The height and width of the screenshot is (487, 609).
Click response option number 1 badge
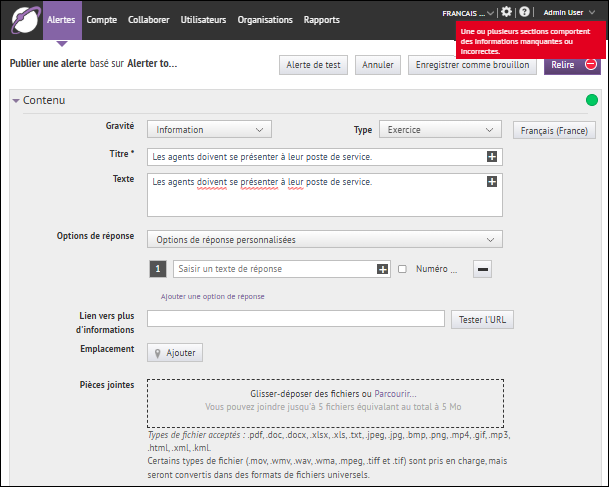[x=158, y=269]
